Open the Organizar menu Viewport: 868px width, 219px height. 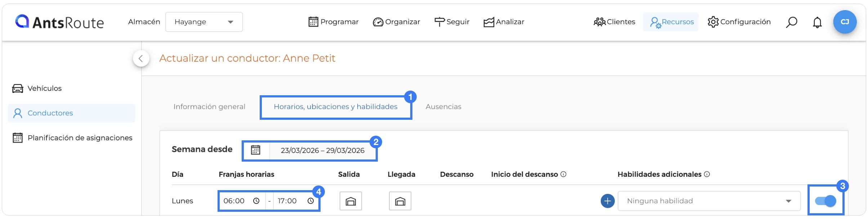tap(397, 22)
